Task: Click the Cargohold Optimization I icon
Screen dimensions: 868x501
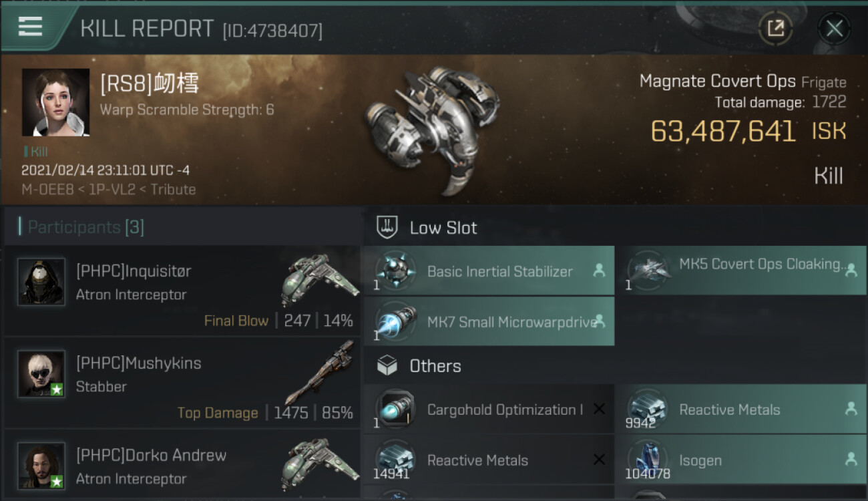Action: tap(395, 409)
